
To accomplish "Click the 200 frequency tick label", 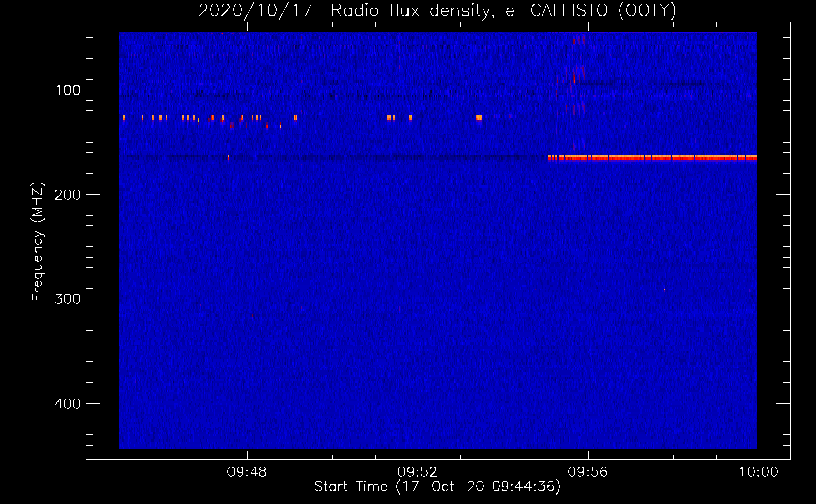I will tap(68, 195).
